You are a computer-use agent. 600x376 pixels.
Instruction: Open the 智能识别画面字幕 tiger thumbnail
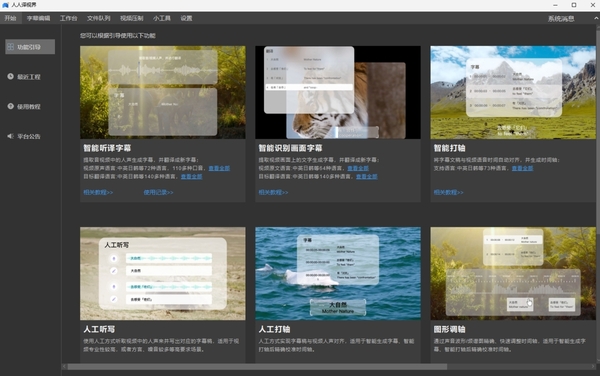(338, 92)
